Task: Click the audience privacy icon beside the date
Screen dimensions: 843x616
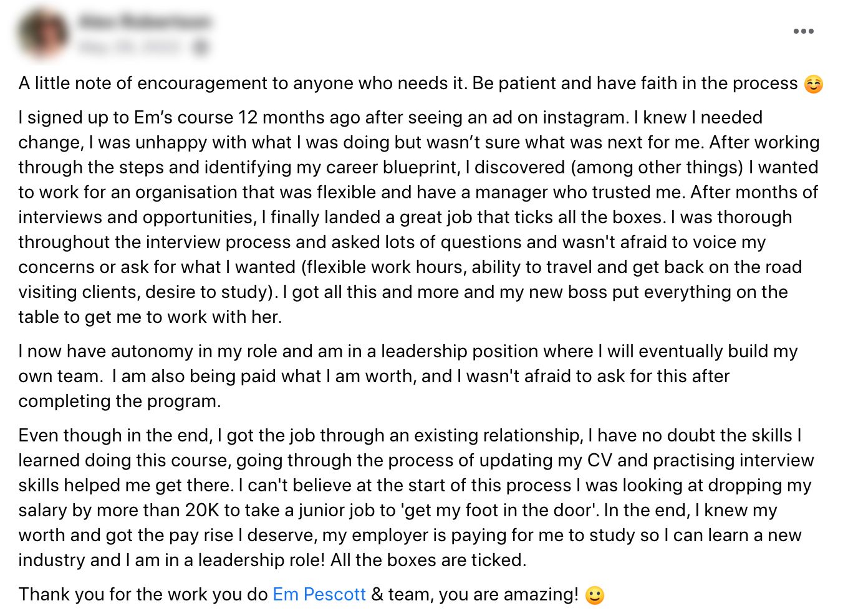Action: (x=201, y=47)
